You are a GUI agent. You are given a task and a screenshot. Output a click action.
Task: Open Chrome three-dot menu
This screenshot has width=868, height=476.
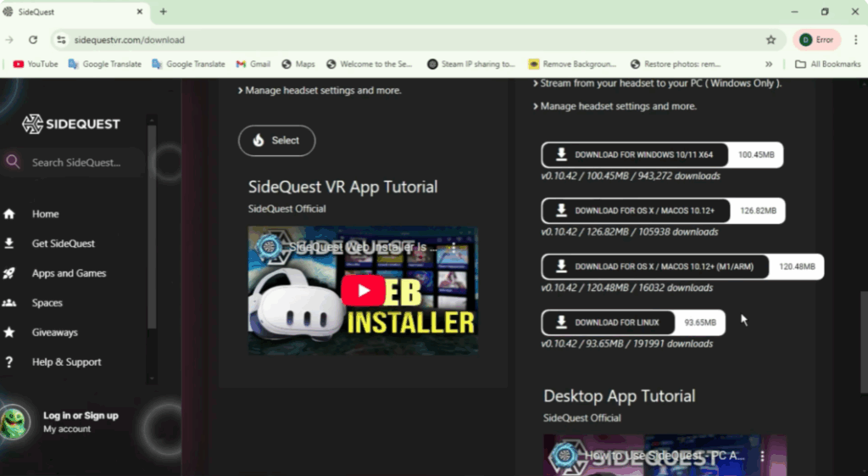(855, 40)
